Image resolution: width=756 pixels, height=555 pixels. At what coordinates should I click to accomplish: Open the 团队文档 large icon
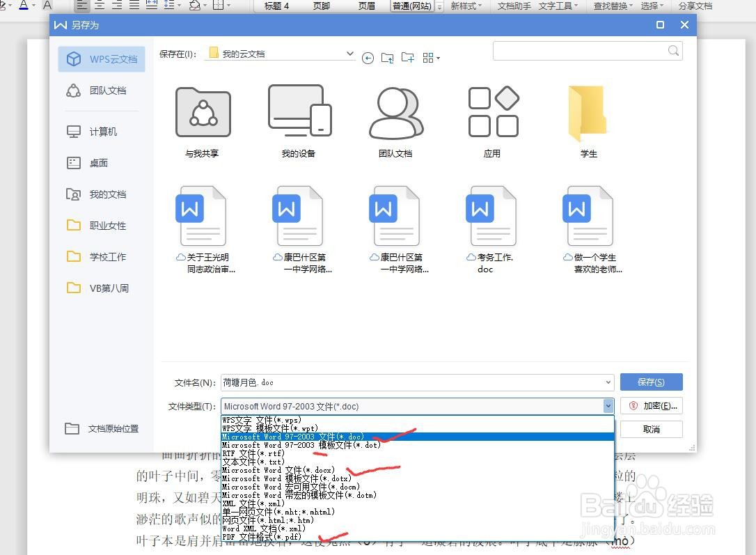tap(395, 123)
